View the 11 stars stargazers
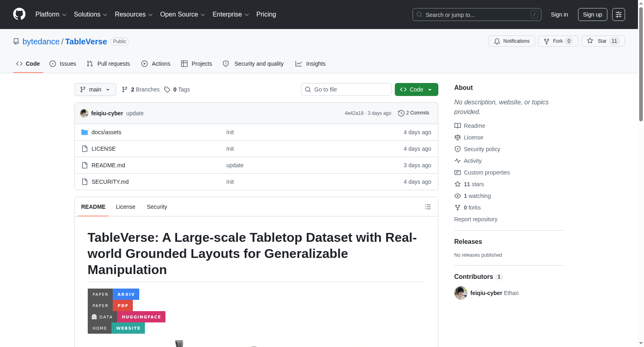The width and height of the screenshot is (644, 347). pos(469,184)
